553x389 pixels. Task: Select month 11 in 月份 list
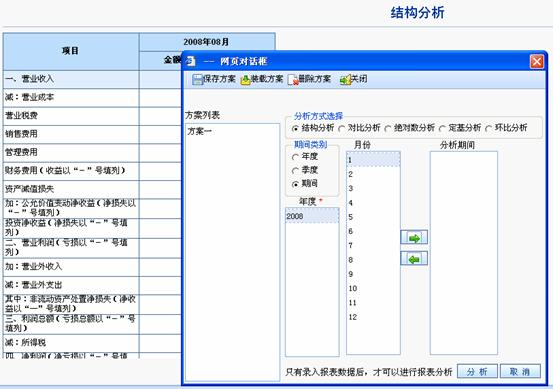pyautogui.click(x=373, y=303)
